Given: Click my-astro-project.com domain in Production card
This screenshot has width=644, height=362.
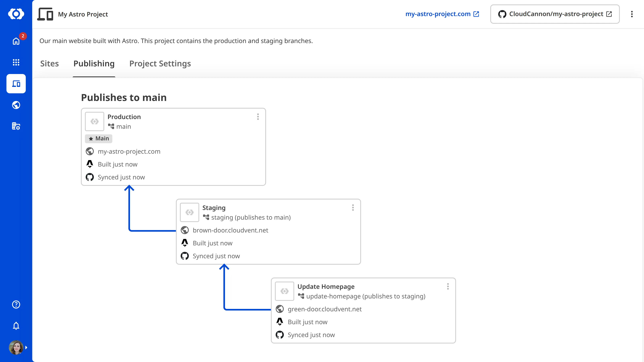Looking at the screenshot, I should (x=129, y=151).
